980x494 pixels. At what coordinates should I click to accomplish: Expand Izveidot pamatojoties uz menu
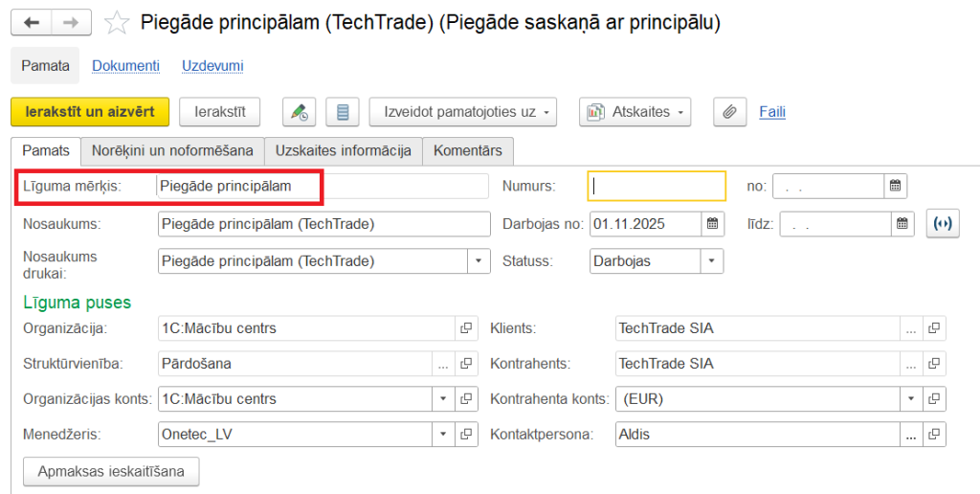(x=463, y=112)
